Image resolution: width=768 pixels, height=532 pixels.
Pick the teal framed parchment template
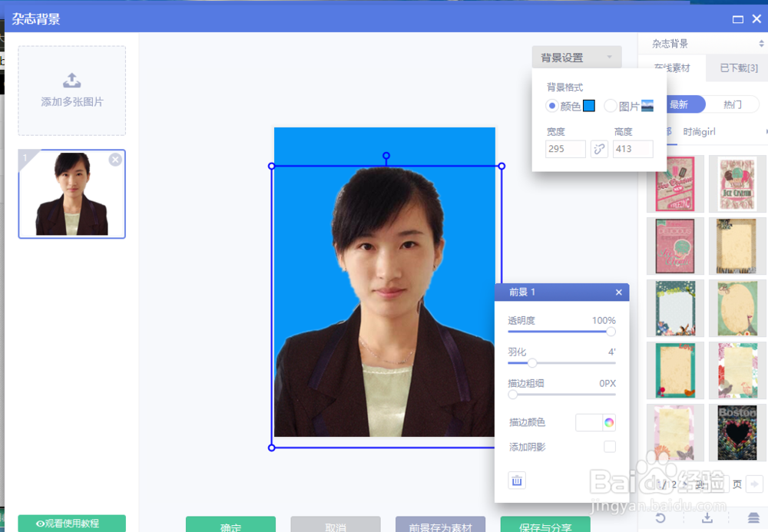(675, 370)
